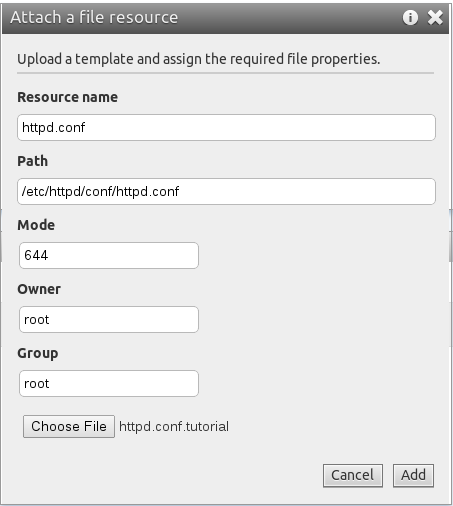Focus the Resource name field containing httpd.conf
453x506 pixels.
(226, 127)
